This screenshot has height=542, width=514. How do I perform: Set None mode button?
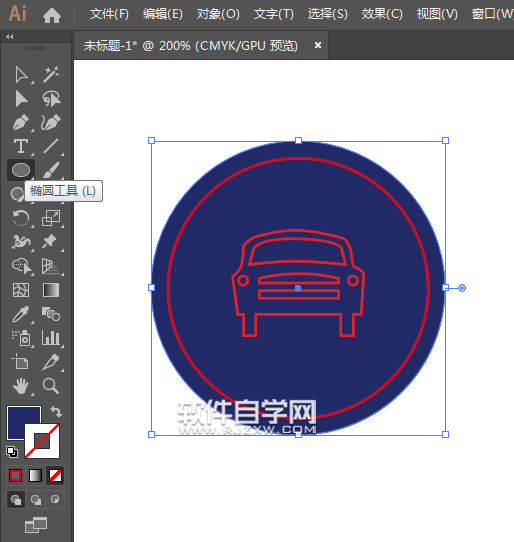click(55, 475)
